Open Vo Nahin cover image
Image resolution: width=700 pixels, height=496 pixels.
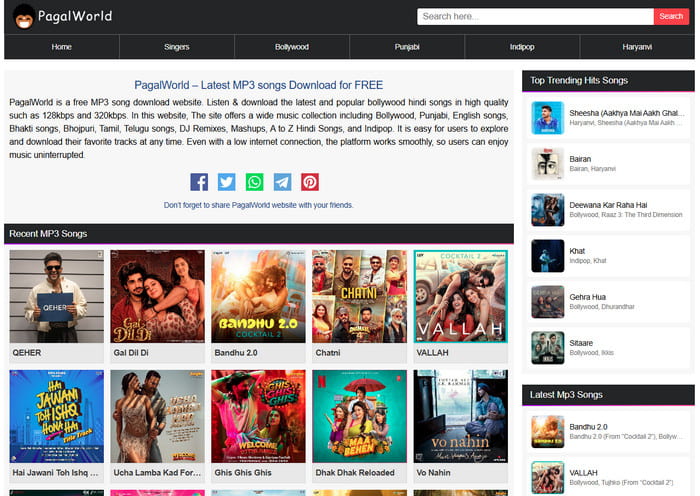(461, 416)
